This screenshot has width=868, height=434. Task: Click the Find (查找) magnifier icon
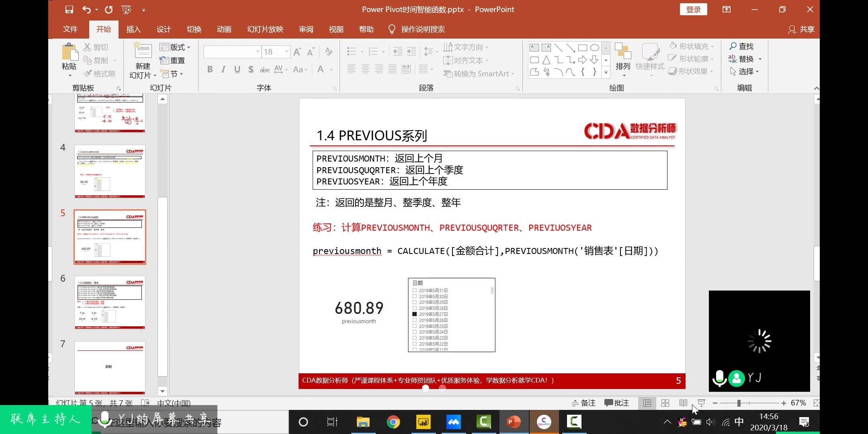pos(733,46)
